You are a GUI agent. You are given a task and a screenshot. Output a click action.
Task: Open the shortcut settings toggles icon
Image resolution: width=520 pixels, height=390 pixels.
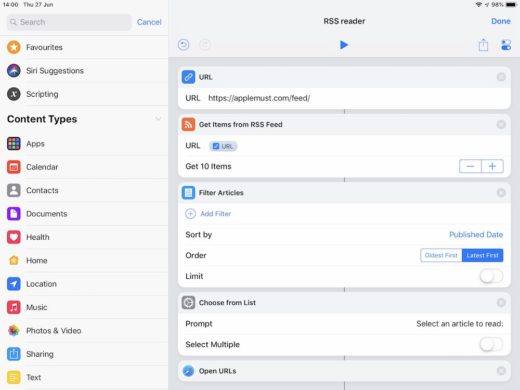pyautogui.click(x=506, y=45)
